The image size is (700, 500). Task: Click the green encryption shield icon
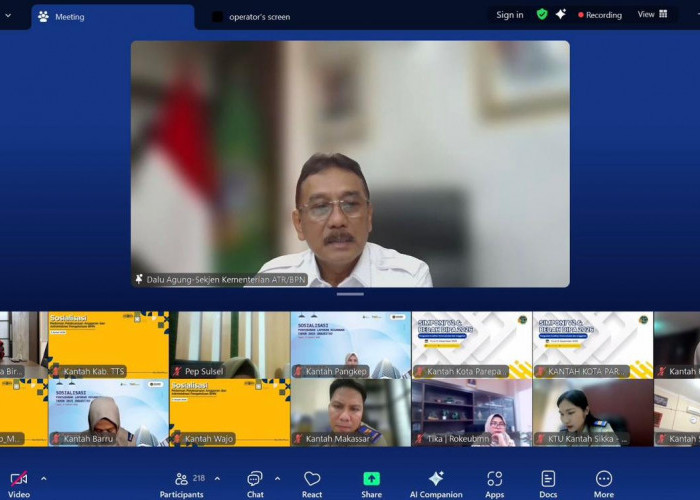click(542, 15)
